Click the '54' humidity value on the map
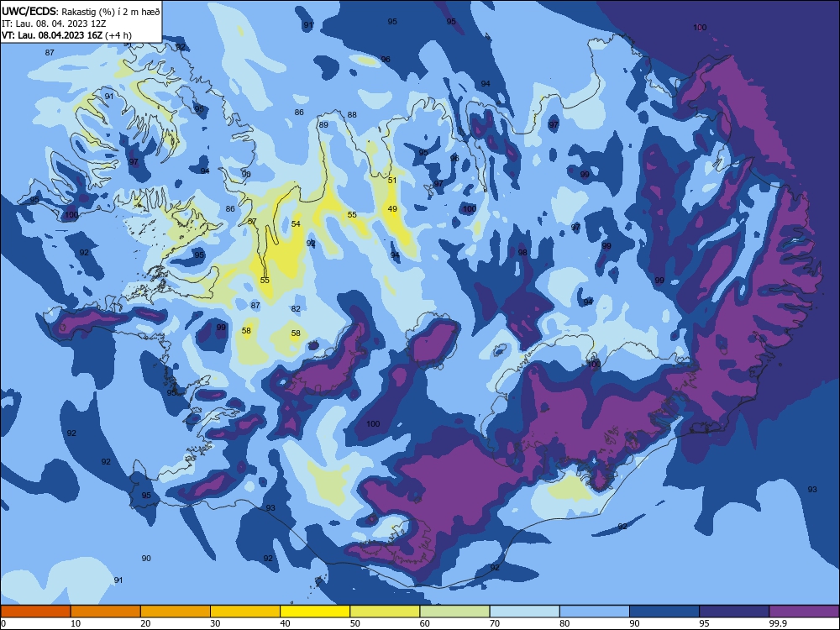The width and height of the screenshot is (840, 630). coord(296,224)
